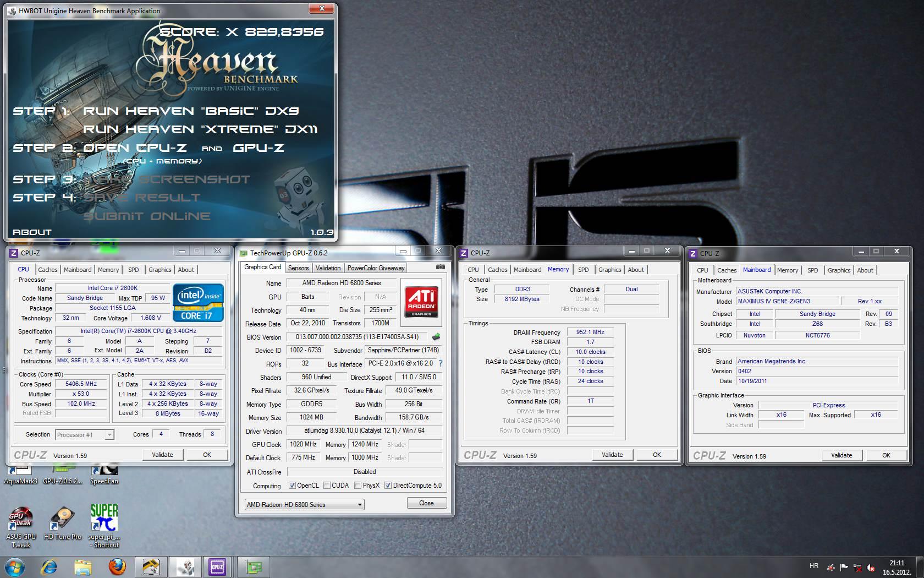924x578 pixels.
Task: Open the Processor #1 selection dropdown
Action: pos(85,435)
